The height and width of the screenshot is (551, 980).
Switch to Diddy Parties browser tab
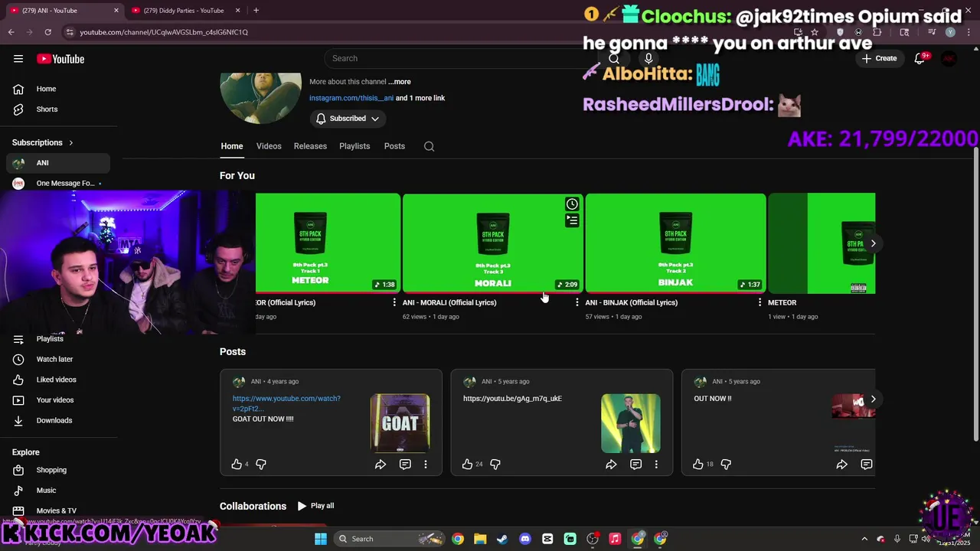pos(185,11)
